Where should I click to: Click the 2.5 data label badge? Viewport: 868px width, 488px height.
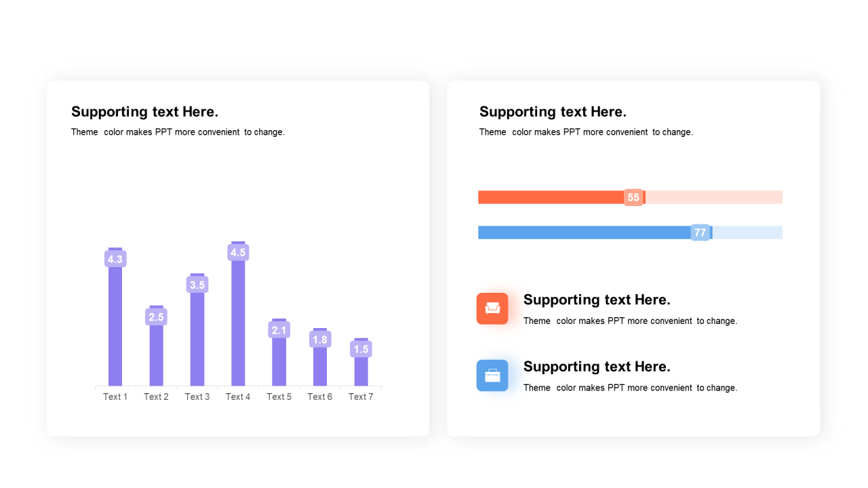pyautogui.click(x=156, y=317)
